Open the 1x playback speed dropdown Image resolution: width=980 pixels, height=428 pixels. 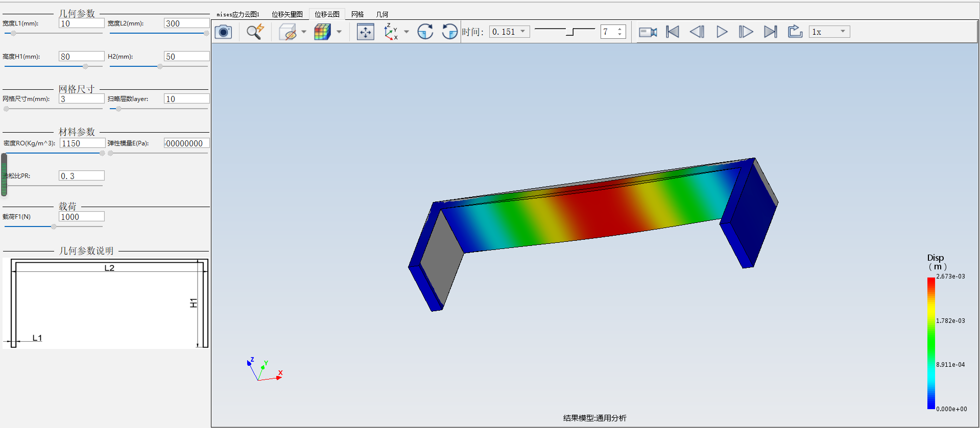[829, 32]
